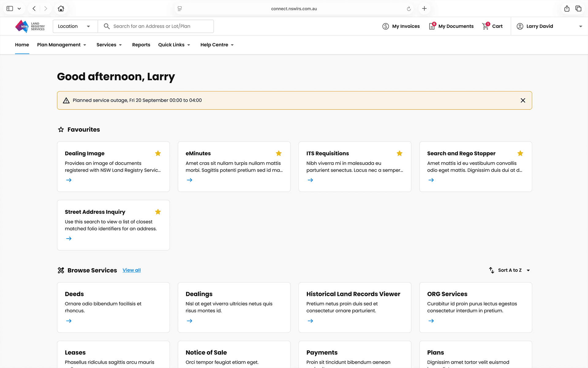Image resolution: width=588 pixels, height=368 pixels.
Task: Dismiss the planned service outage banner
Action: [x=523, y=100]
